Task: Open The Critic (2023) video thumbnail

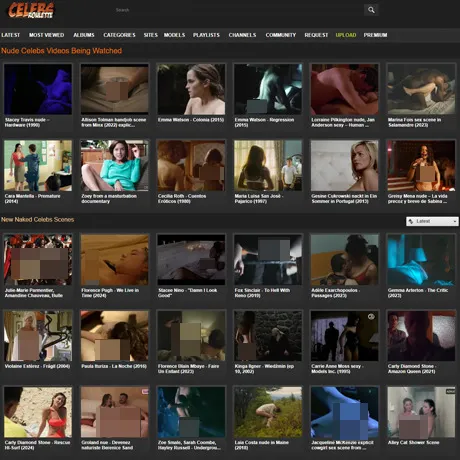Action: tap(421, 260)
